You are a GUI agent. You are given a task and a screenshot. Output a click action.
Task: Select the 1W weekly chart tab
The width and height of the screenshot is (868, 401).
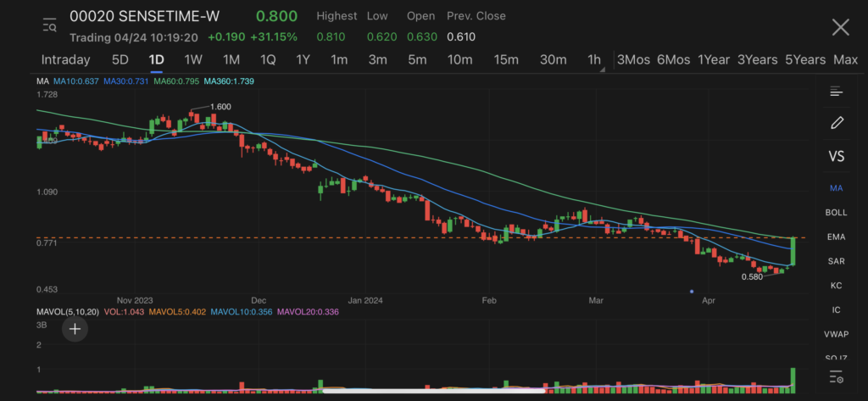tap(193, 59)
